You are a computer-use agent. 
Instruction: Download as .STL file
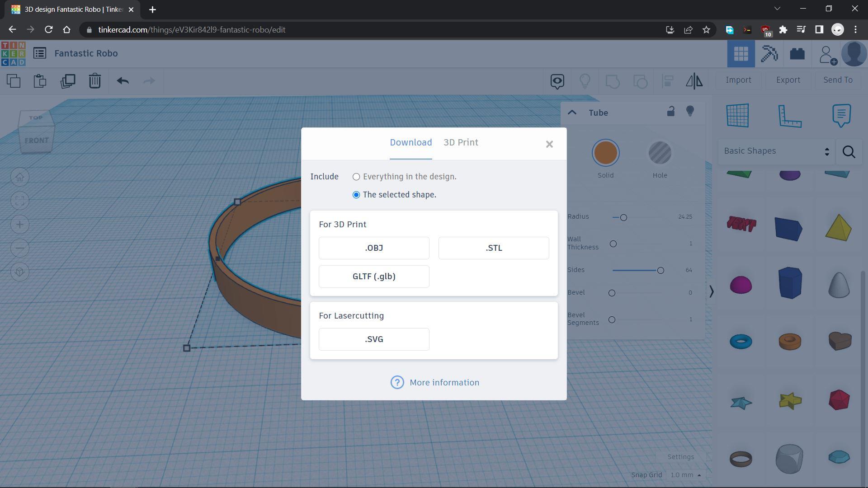[x=493, y=248]
